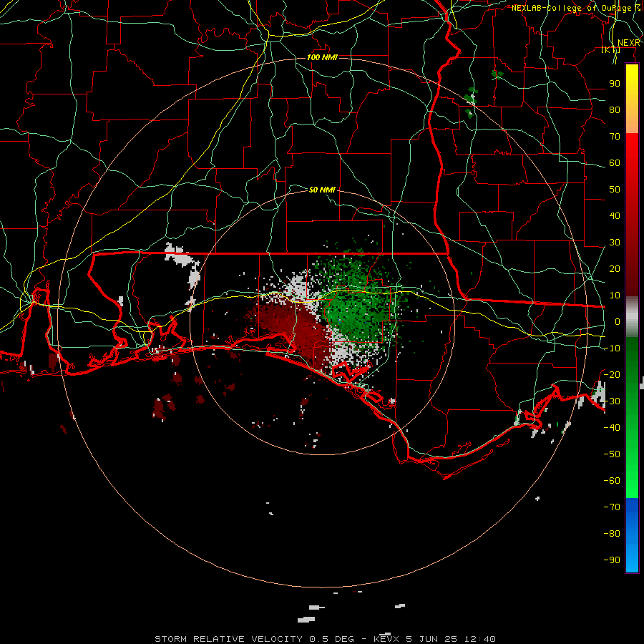Click the -60 value on velocity scale

[612, 481]
